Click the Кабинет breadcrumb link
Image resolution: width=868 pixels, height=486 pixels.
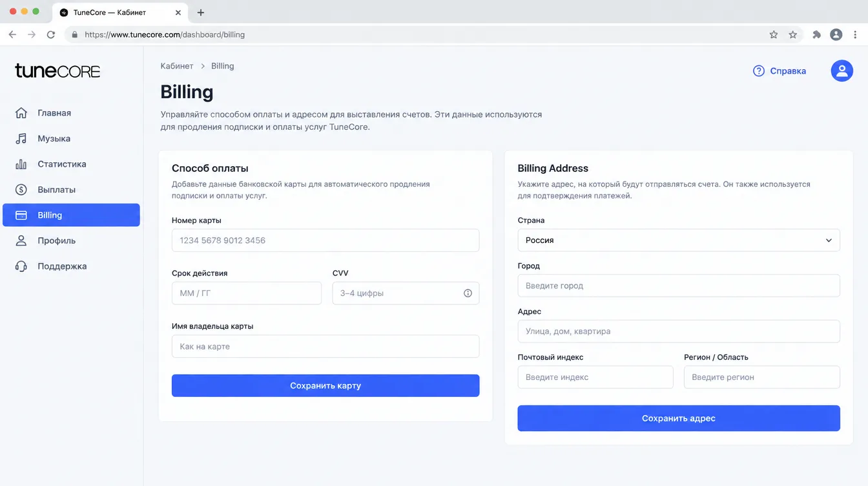(177, 66)
